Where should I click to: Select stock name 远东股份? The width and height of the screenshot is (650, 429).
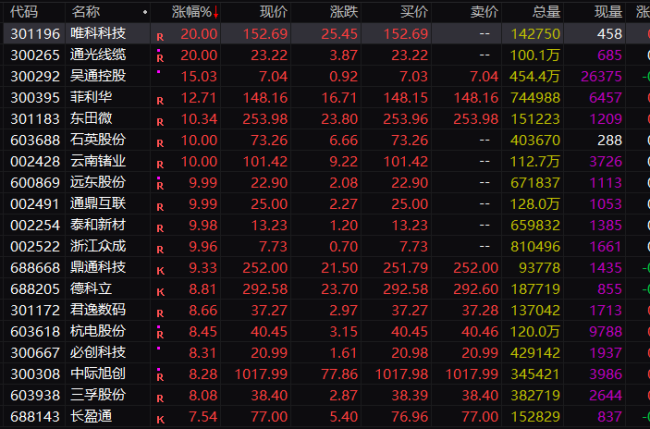(98, 182)
